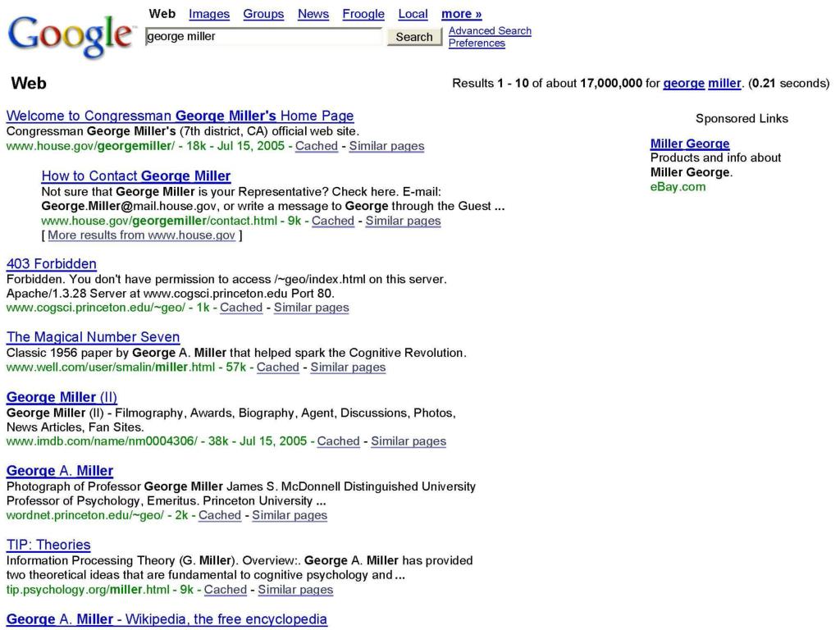Click www.well.com/user/smalin/miller.html URL text
Viewport: 840px width, 630px height.
(x=111, y=367)
